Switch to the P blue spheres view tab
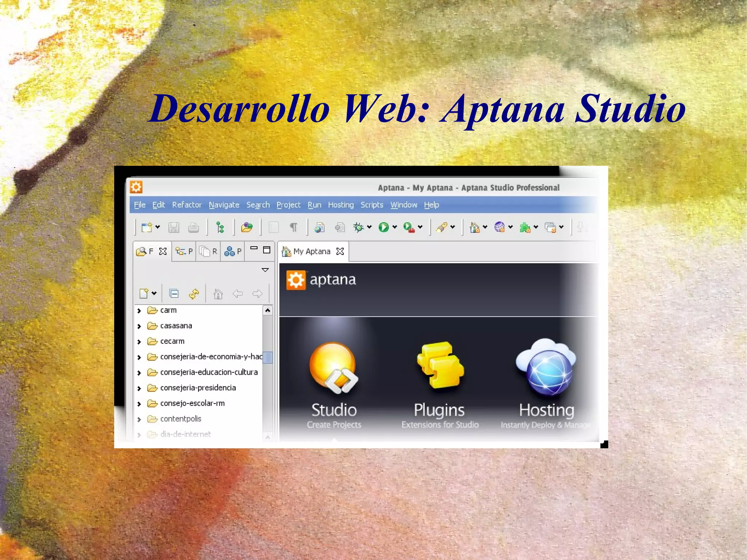Viewport: 747px width, 560px height. click(233, 251)
